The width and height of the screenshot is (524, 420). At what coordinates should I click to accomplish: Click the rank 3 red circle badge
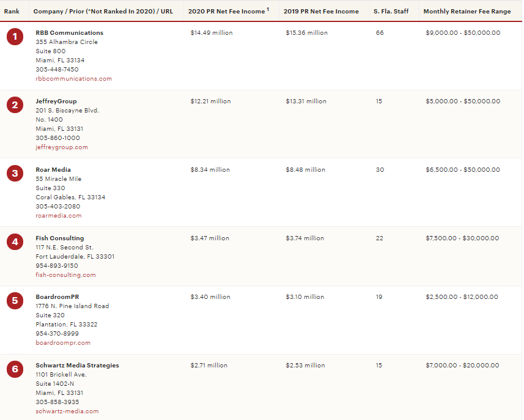15,174
